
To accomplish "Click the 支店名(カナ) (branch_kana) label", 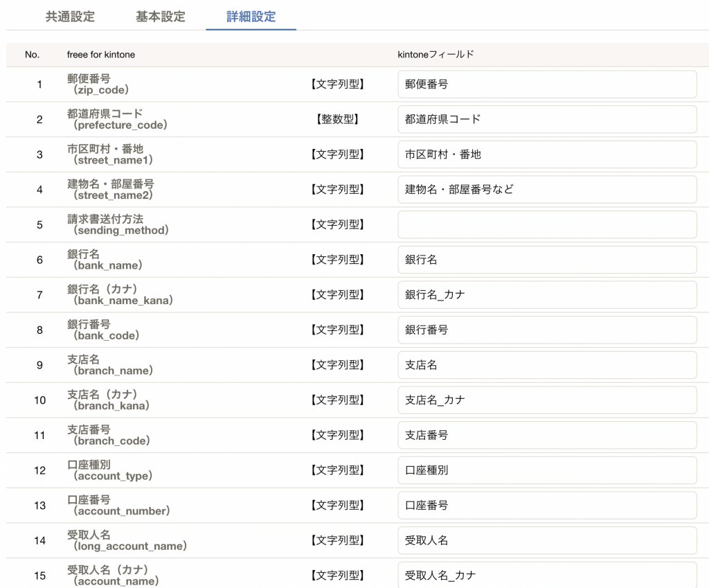I will pyautogui.click(x=109, y=400).
